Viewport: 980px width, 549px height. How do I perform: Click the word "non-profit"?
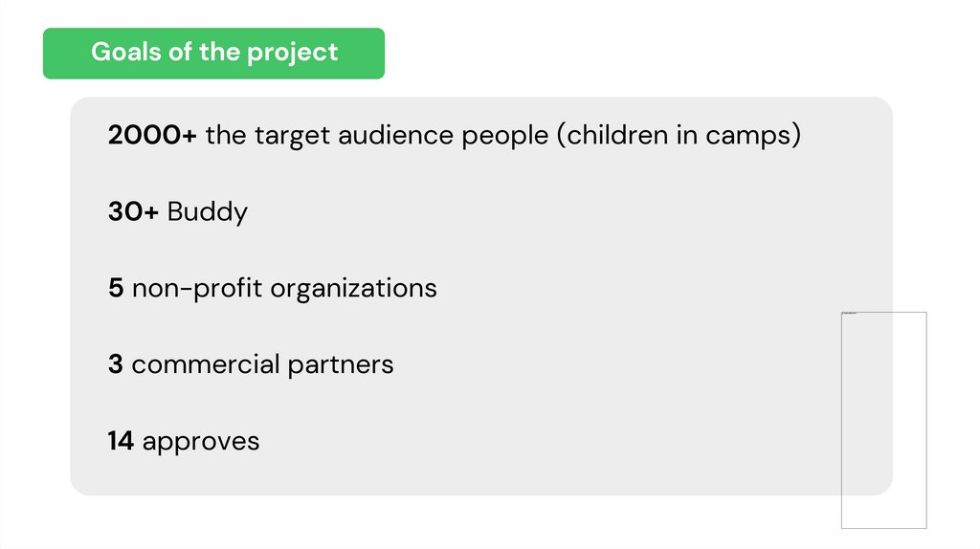coord(196,288)
